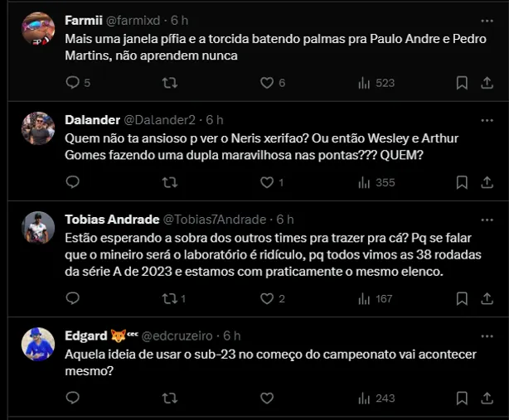Open Edgard's tweet timestamp 6 h

(x=231, y=336)
